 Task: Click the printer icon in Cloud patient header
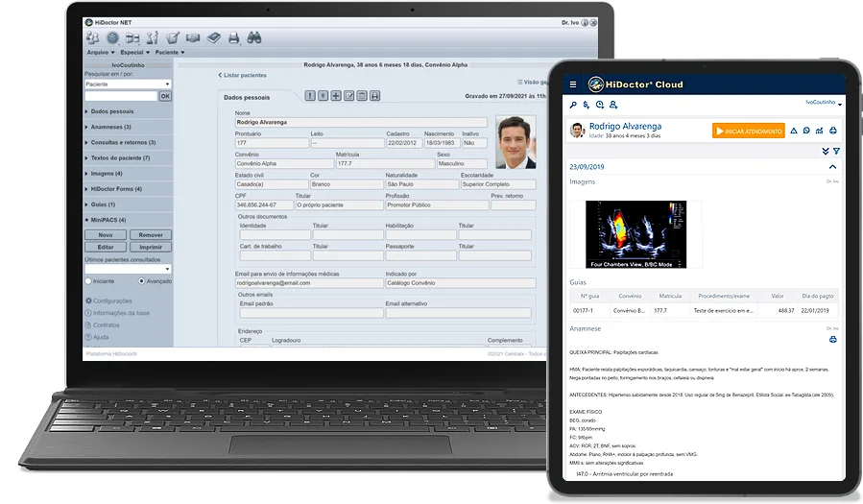click(832, 131)
